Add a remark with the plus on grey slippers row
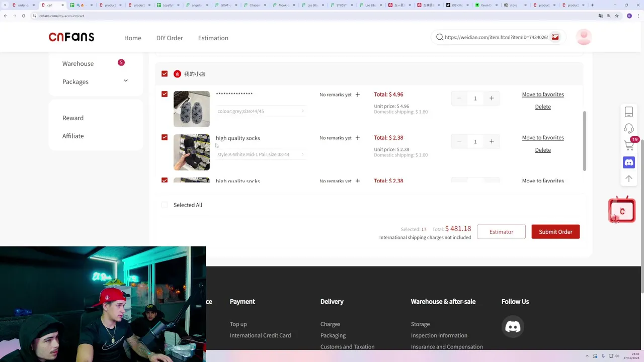 [x=357, y=95]
